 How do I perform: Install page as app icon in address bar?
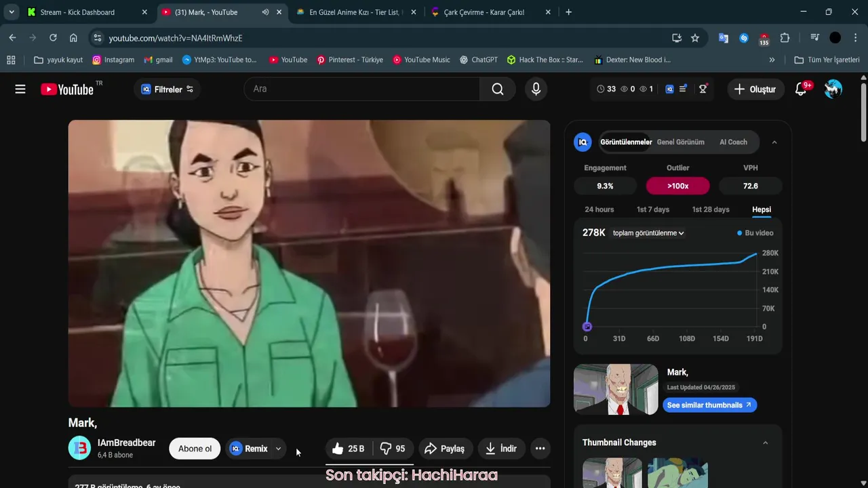pos(676,38)
